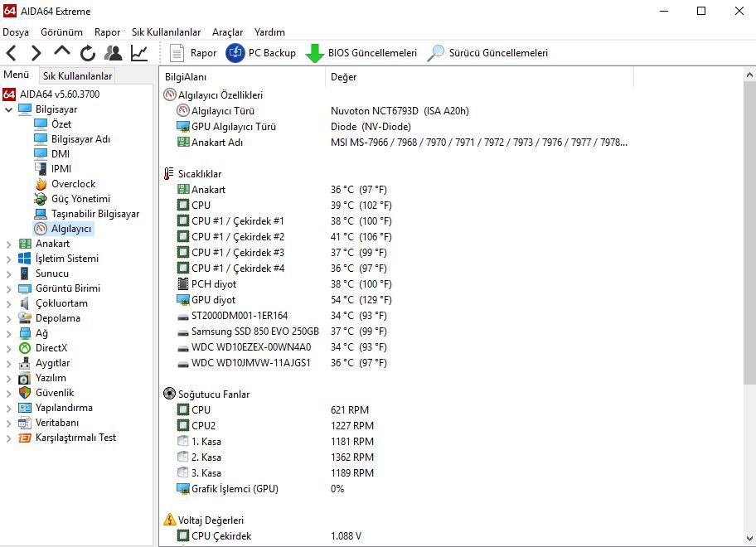This screenshot has height=547, width=756.
Task: Open the users icon in the toolbar
Action: [x=114, y=53]
